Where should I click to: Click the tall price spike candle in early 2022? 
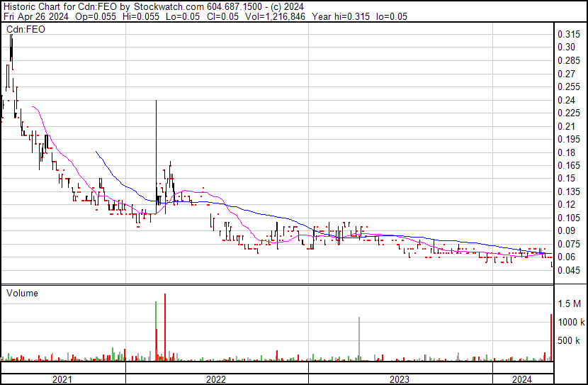(x=156, y=142)
